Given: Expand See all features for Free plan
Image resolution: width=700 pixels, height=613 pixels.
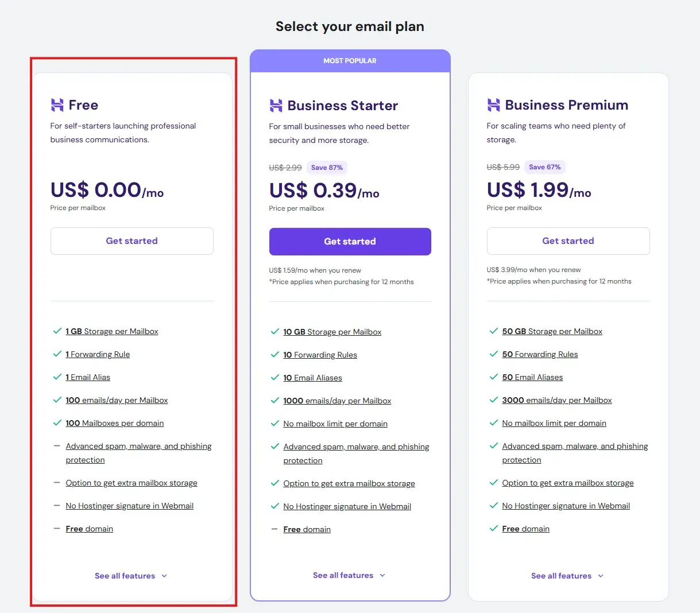Looking at the screenshot, I should 131,576.
